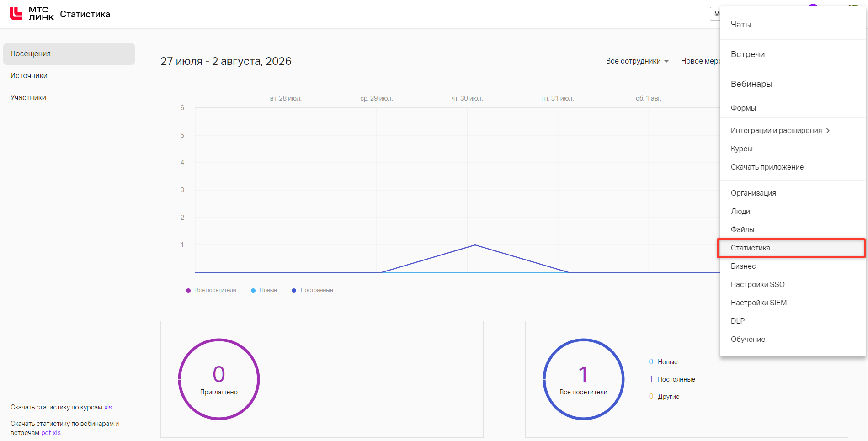Expand the 'Интеграции и расширения' submenu chevron
Screen dimensions: 868x441
828,131
